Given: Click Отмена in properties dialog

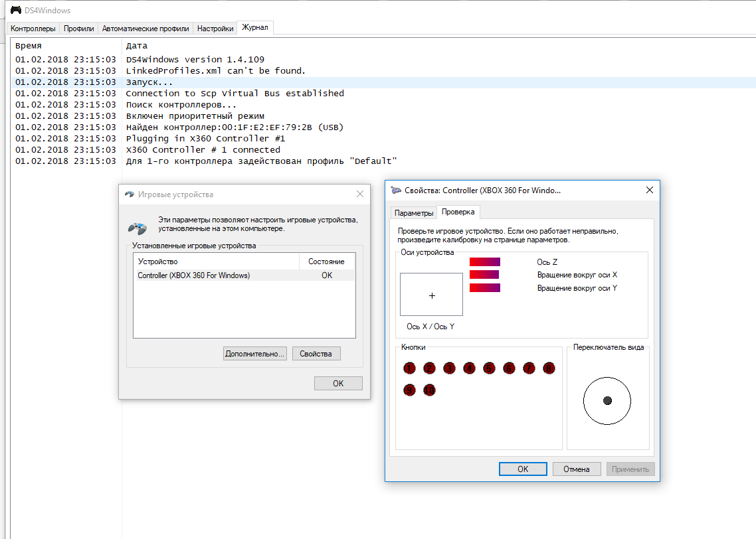Looking at the screenshot, I should coord(577,469).
